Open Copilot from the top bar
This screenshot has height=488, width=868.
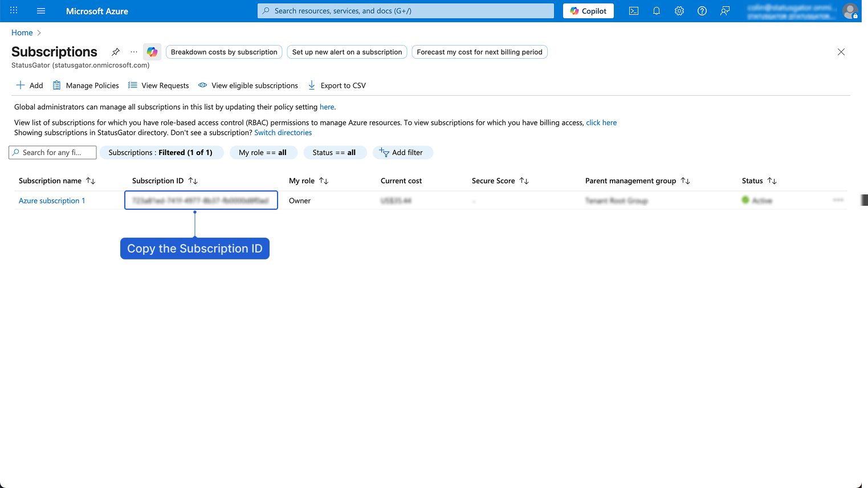coord(588,11)
